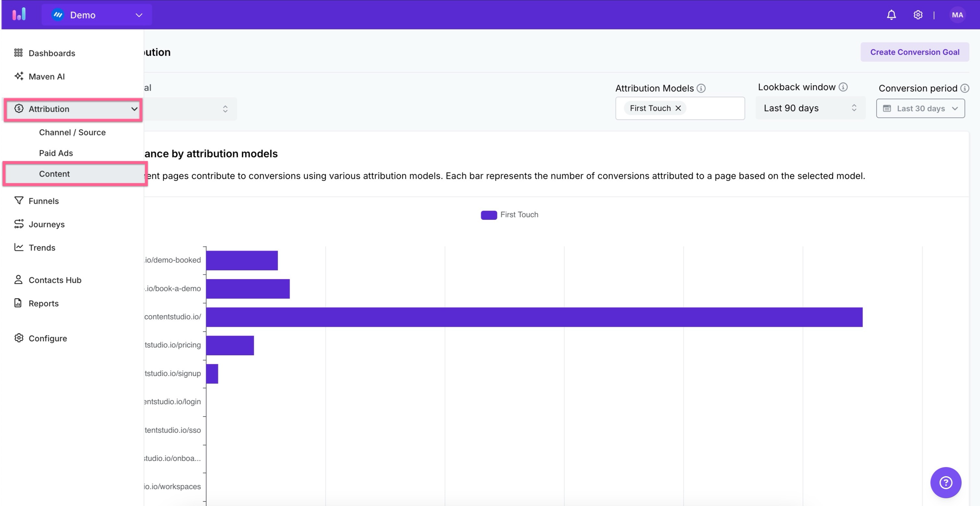Go to Paid Ads submenu item
Screen dimensions: 980x506
[x=56, y=153]
